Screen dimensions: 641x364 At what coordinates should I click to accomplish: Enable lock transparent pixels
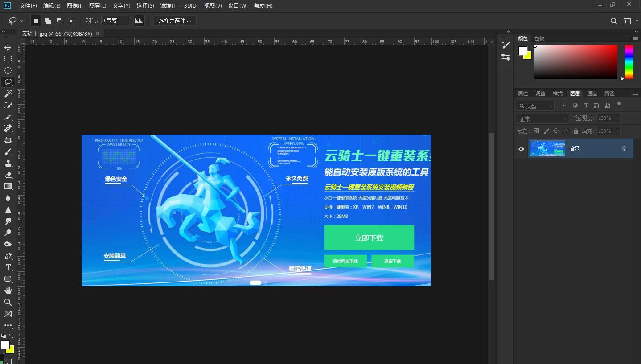click(536, 131)
